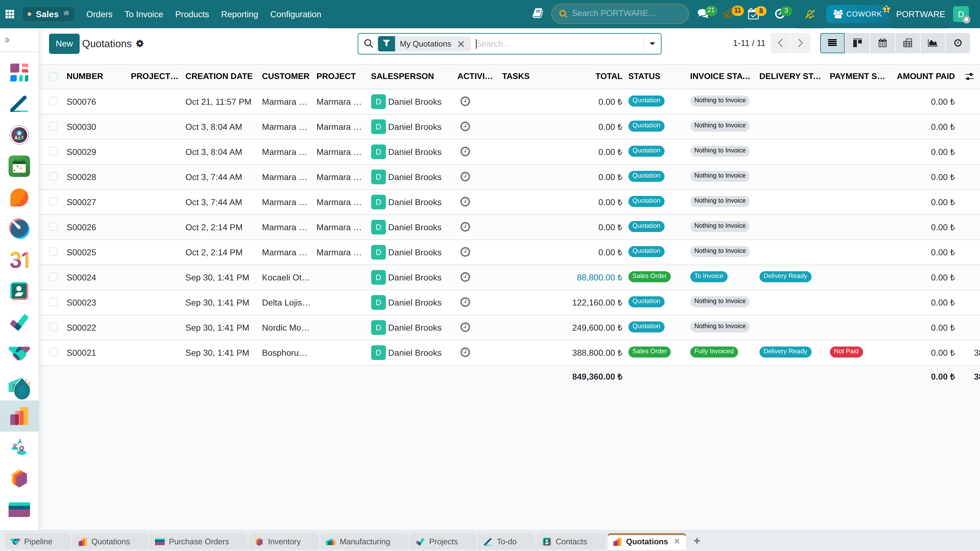Click the activity clock for S00076
Image resolution: width=980 pixels, height=551 pixels.
[465, 102]
